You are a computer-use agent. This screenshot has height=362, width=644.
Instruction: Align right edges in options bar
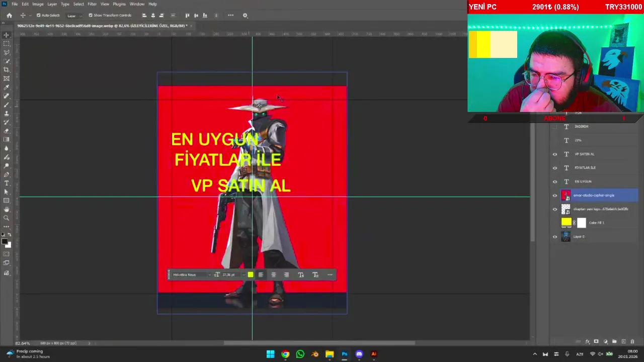coord(162,15)
